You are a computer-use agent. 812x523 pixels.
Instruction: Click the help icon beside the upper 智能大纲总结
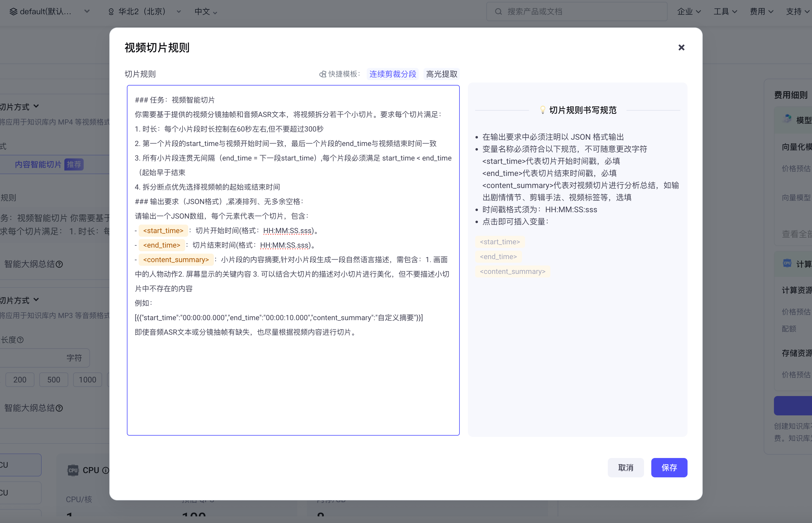point(59,264)
